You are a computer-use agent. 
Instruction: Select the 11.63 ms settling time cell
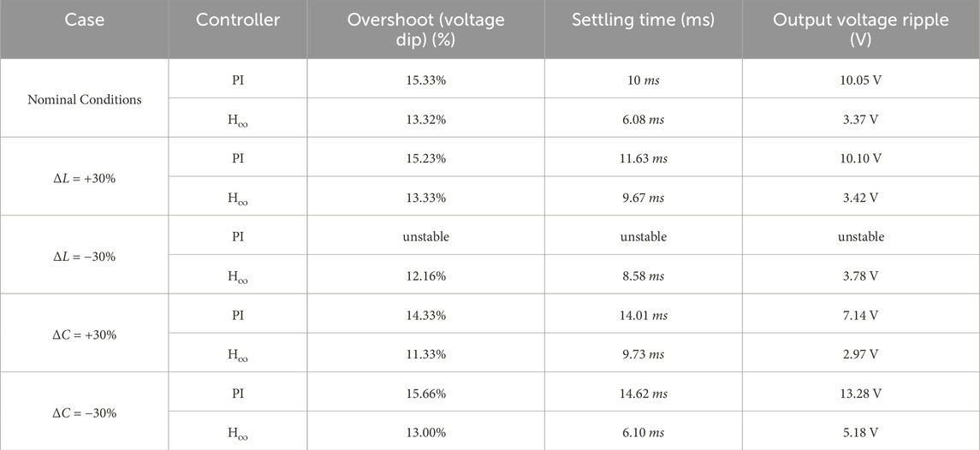pos(643,158)
